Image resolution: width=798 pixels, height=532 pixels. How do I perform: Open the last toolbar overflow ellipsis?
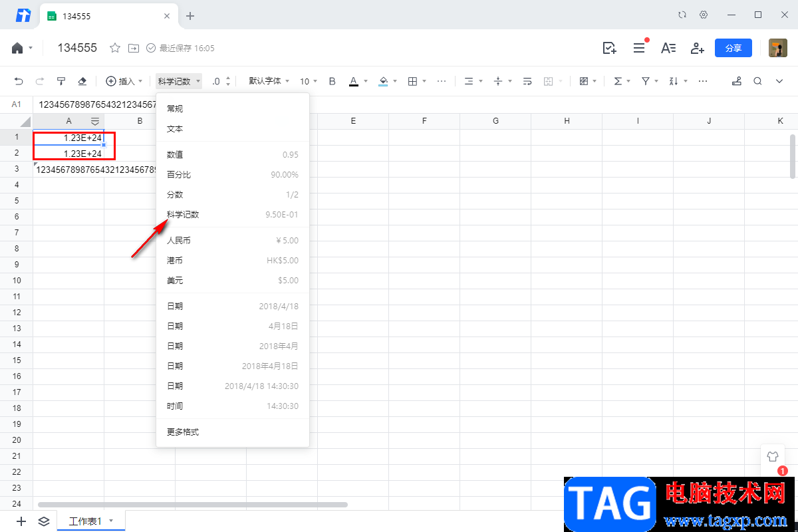pos(703,81)
